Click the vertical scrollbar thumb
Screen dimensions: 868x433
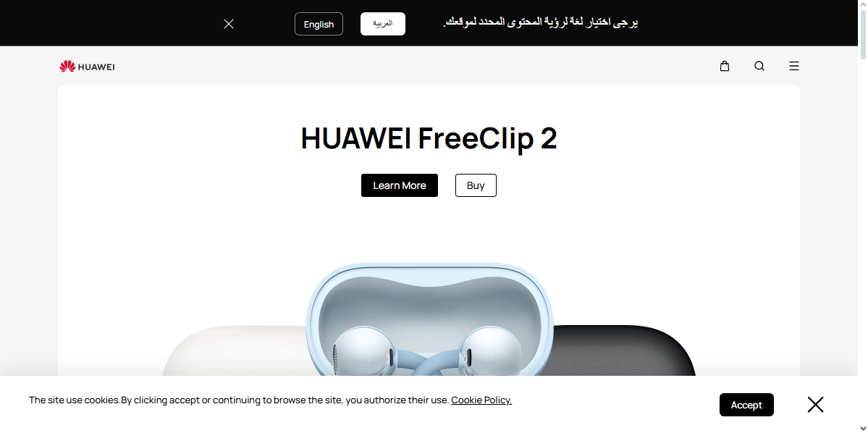pos(863,33)
